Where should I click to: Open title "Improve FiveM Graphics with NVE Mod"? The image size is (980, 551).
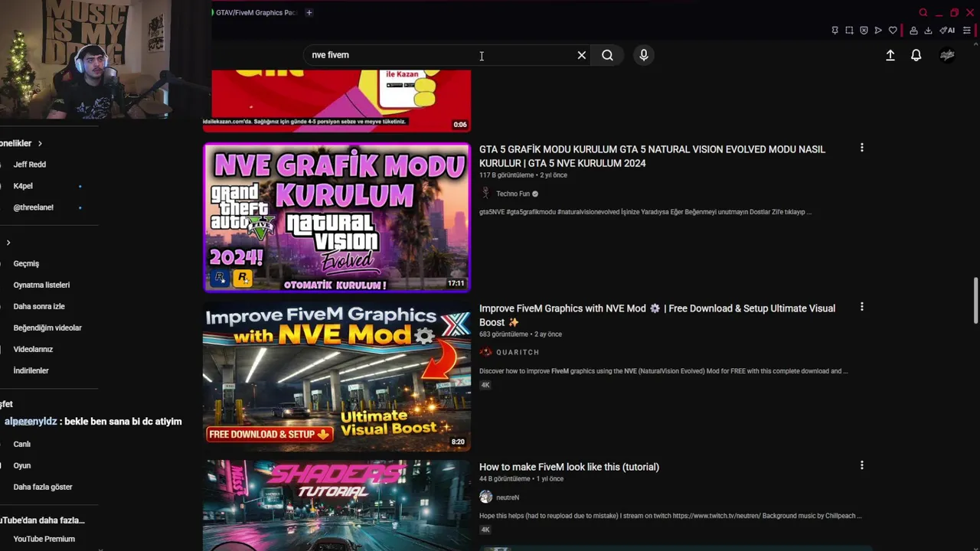657,315
